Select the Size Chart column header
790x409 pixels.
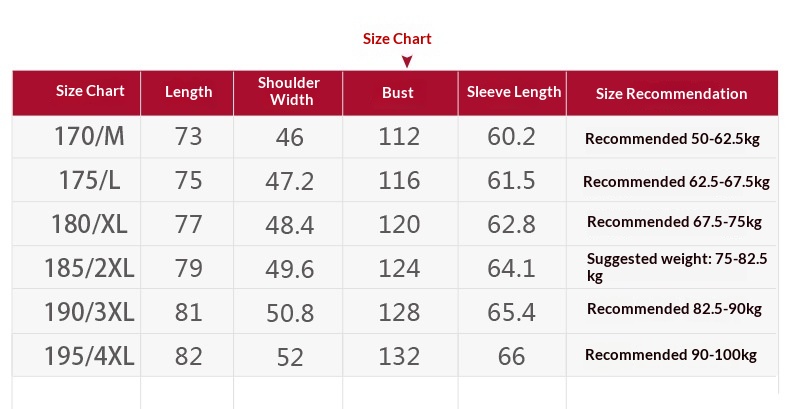(90, 91)
